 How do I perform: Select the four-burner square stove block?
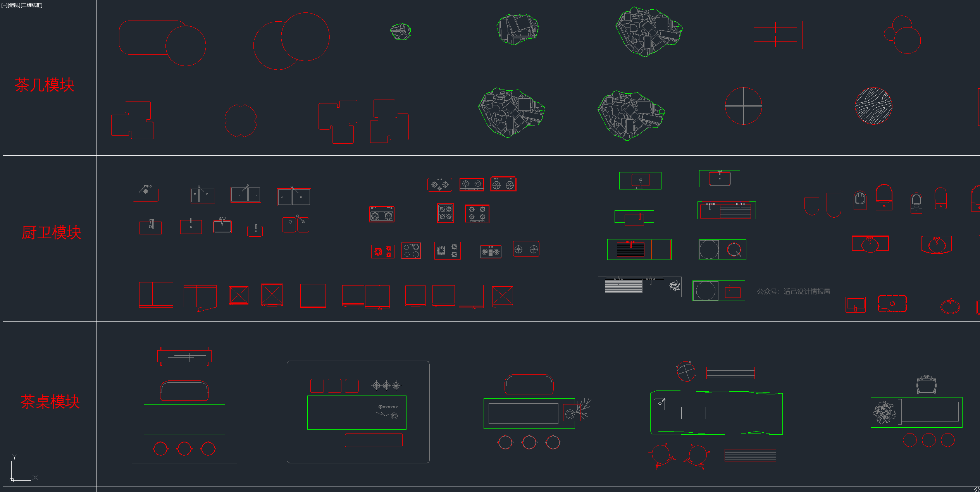(x=445, y=213)
